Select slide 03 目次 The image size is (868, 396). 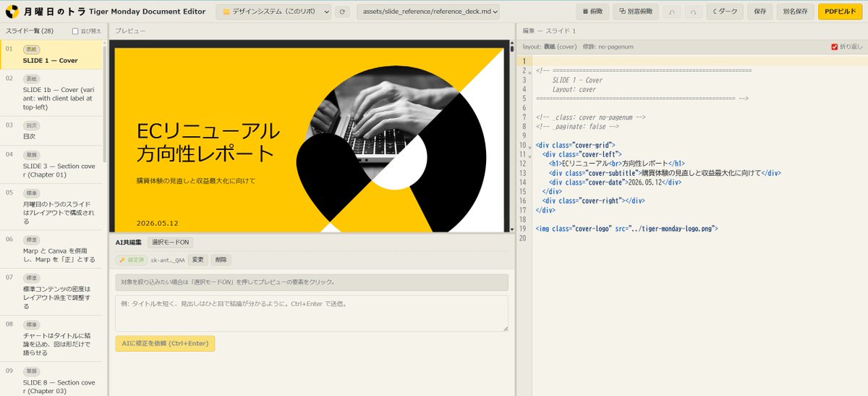51,131
